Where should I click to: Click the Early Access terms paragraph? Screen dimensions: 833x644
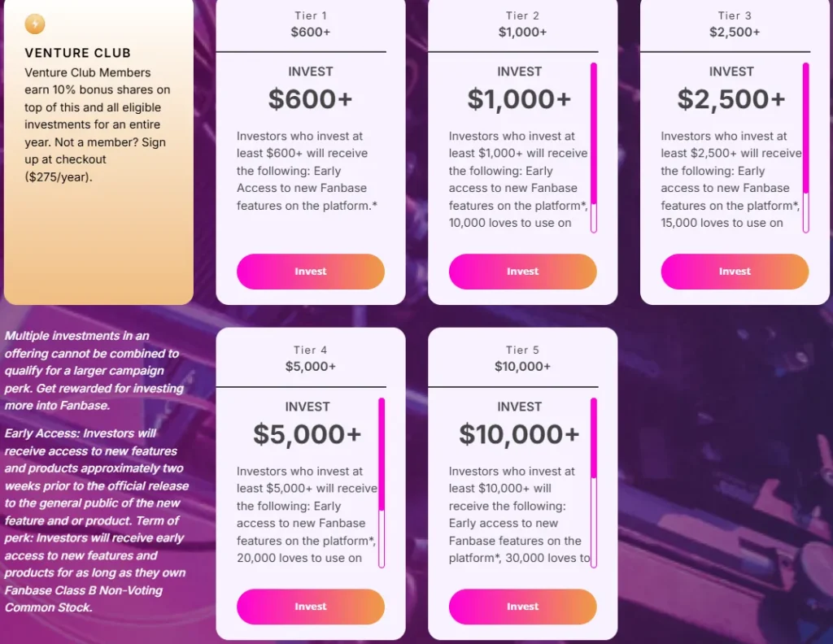tap(96, 520)
